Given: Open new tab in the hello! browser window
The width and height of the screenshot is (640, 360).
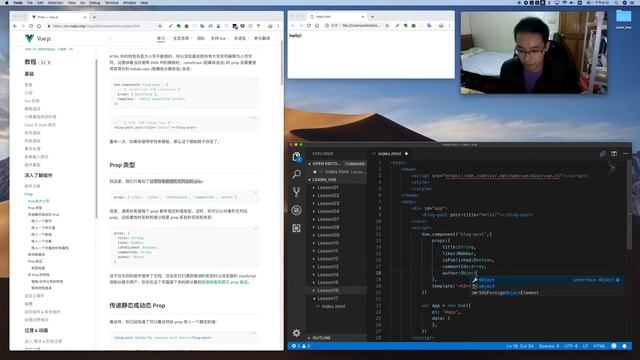Looking at the screenshot, I should (372, 17).
